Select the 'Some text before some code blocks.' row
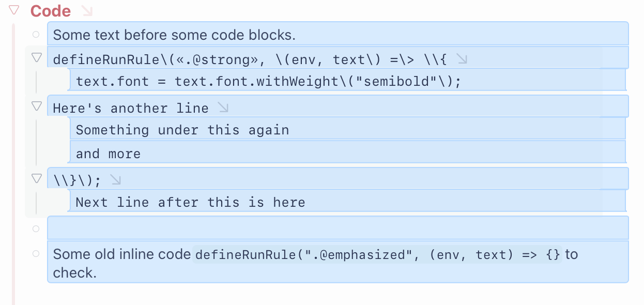The image size is (644, 305). click(336, 35)
